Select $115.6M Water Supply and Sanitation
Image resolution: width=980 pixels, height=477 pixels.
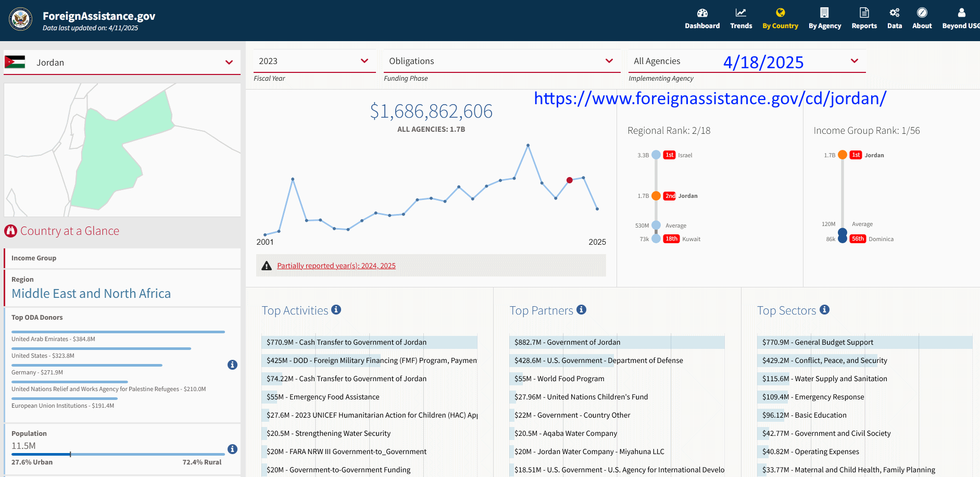click(864, 379)
